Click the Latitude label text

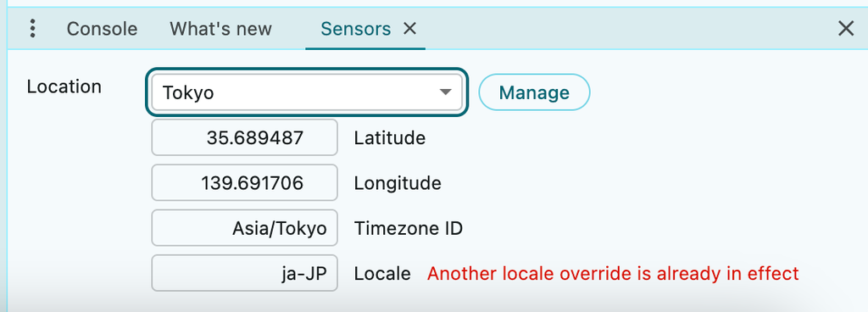click(x=390, y=137)
